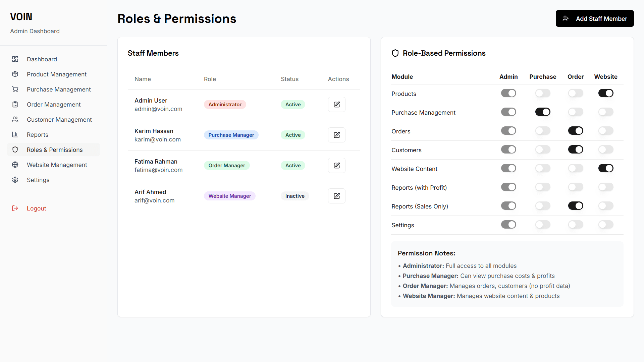Edit Karim Hassan's staff entry

336,135
